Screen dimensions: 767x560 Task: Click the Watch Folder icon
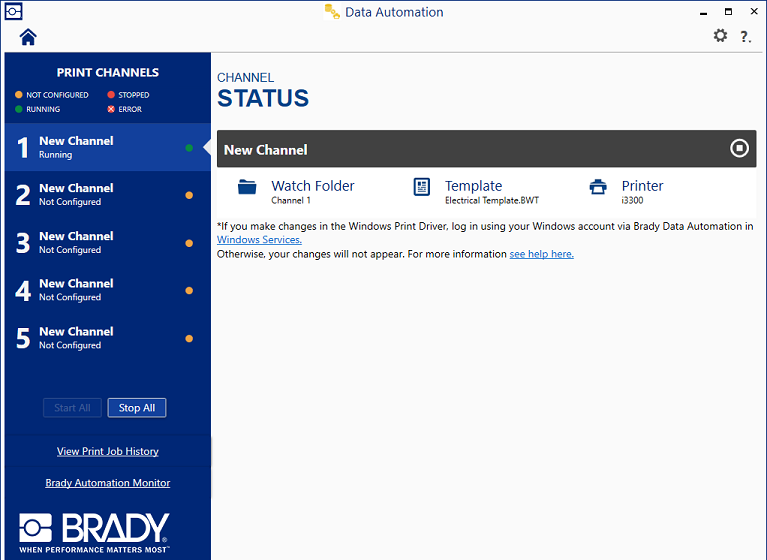coord(248,187)
